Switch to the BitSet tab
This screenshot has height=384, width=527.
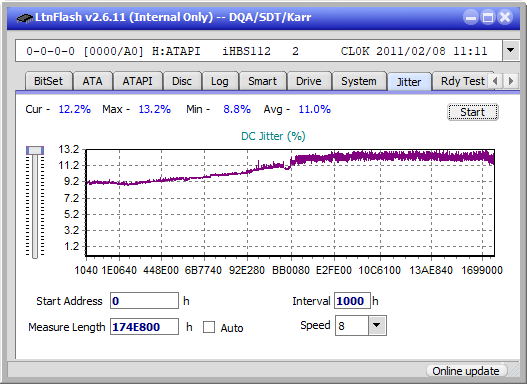coord(48,81)
